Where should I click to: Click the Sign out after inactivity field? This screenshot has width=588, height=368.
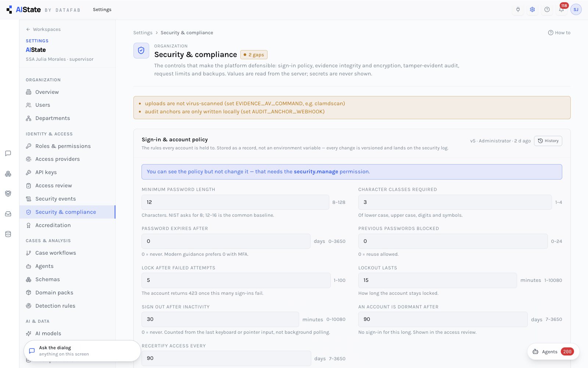tap(220, 319)
